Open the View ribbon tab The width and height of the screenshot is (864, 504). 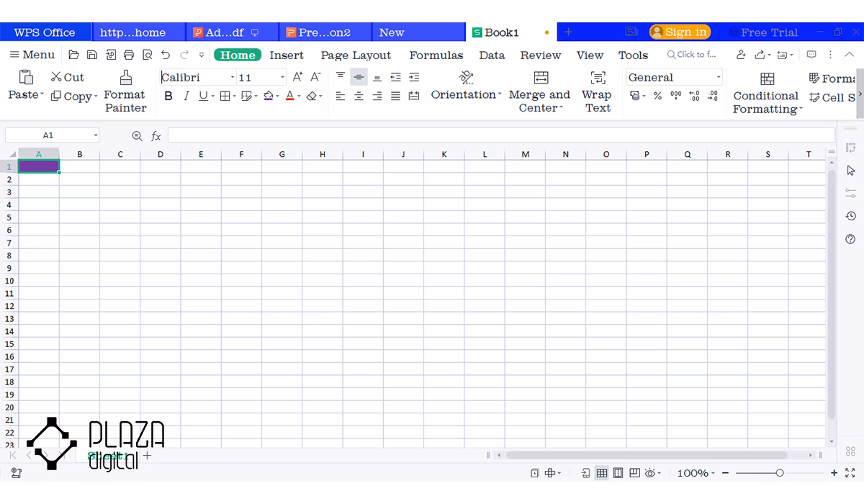[x=590, y=55]
